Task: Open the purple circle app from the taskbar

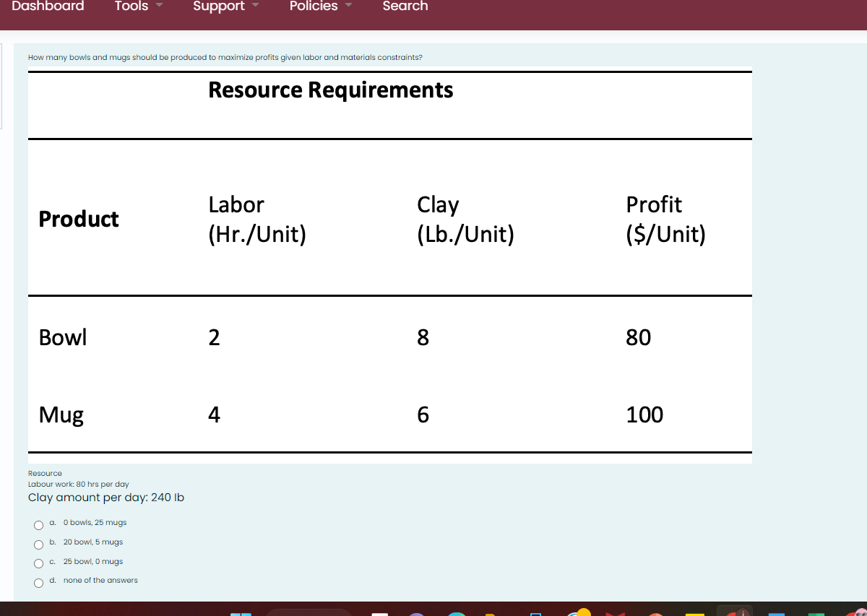Action: pyautogui.click(x=418, y=612)
